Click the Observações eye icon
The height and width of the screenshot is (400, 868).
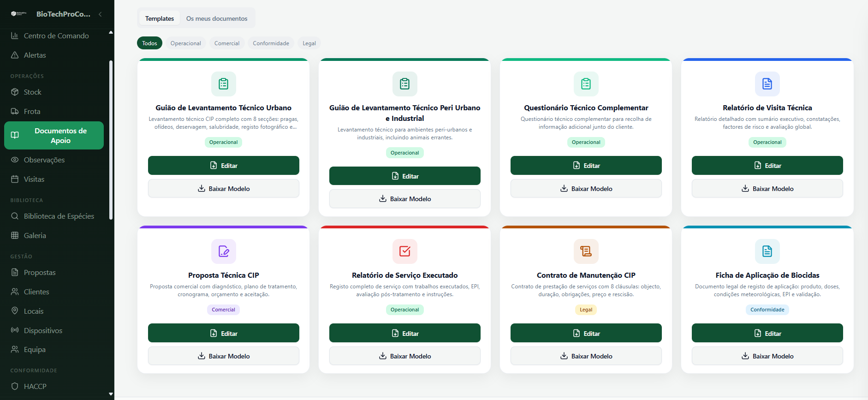point(15,160)
